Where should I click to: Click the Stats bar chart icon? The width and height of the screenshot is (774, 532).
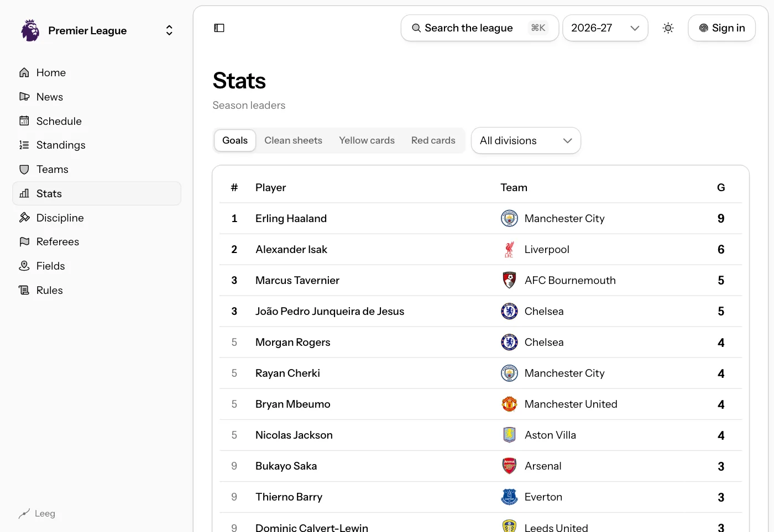pos(24,193)
